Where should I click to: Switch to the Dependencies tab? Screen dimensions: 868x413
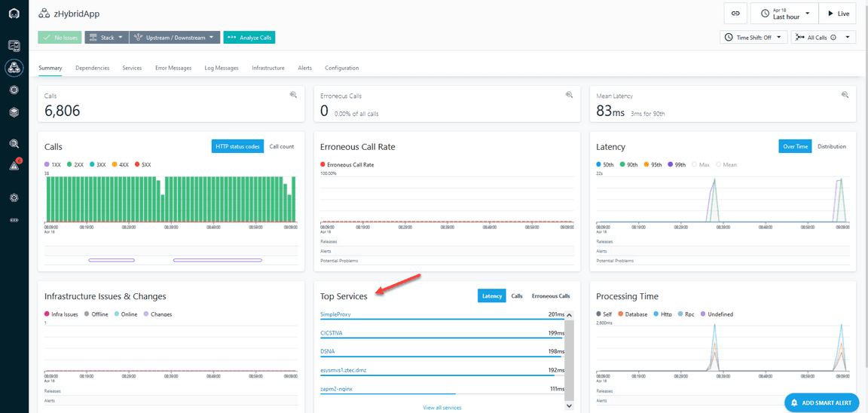(92, 68)
